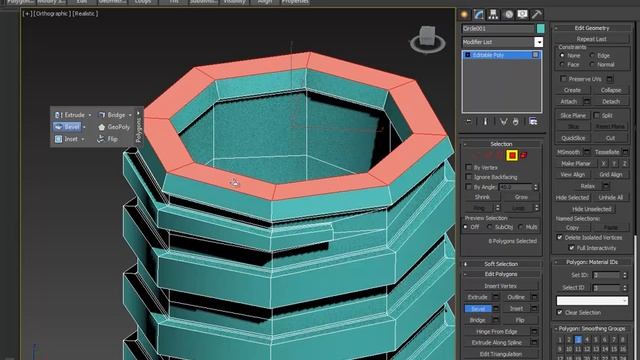Click Inset in floating Polygons panel
Viewport: 640px width, 360px height.
point(66,139)
